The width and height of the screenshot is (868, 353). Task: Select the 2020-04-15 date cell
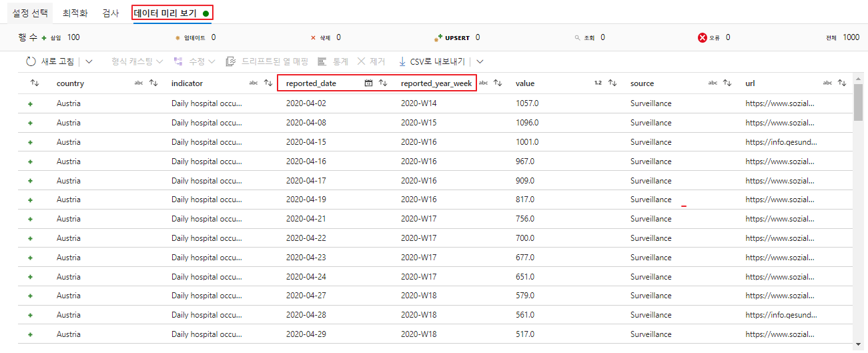[306, 142]
